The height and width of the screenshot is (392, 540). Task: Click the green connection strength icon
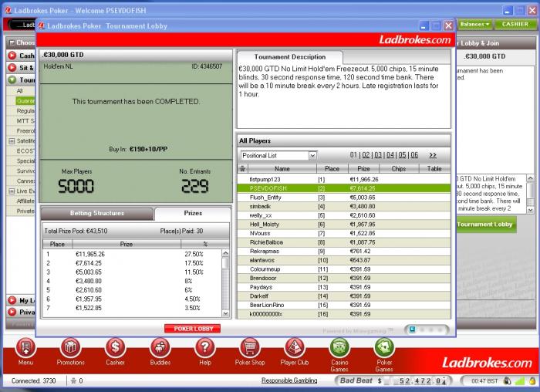pos(519,381)
